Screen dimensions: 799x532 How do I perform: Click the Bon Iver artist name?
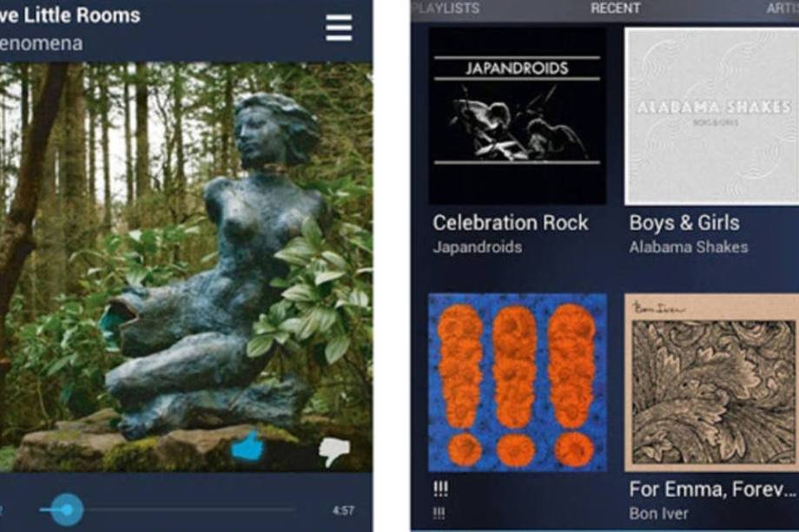(658, 514)
